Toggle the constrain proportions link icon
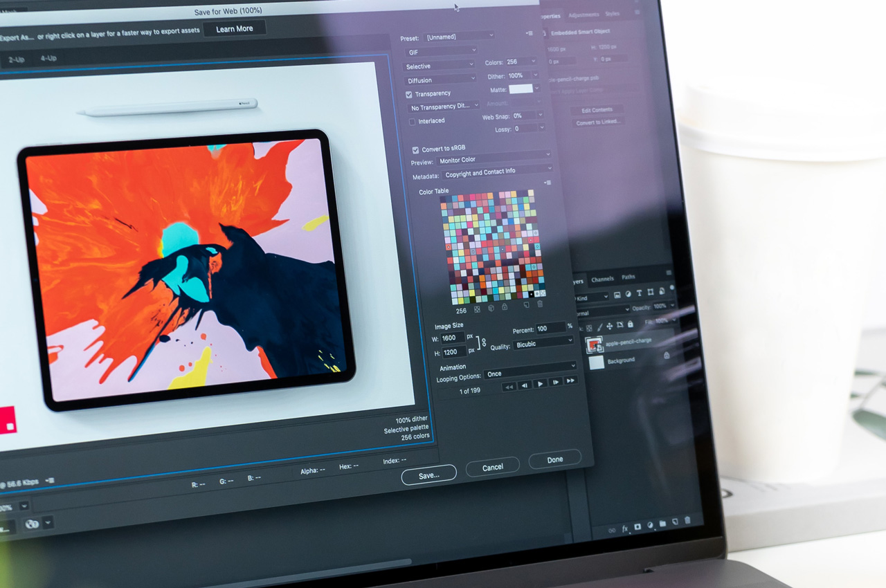Viewport: 886px width, 588px height. (x=483, y=343)
